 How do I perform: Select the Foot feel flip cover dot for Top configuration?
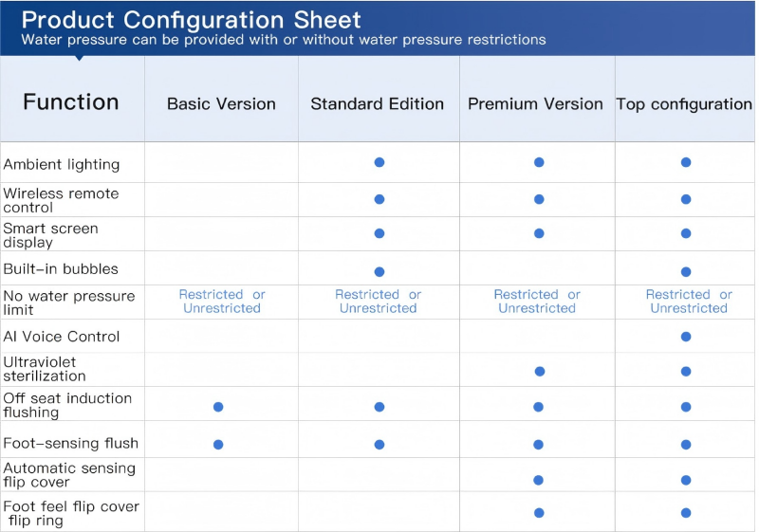click(x=686, y=513)
